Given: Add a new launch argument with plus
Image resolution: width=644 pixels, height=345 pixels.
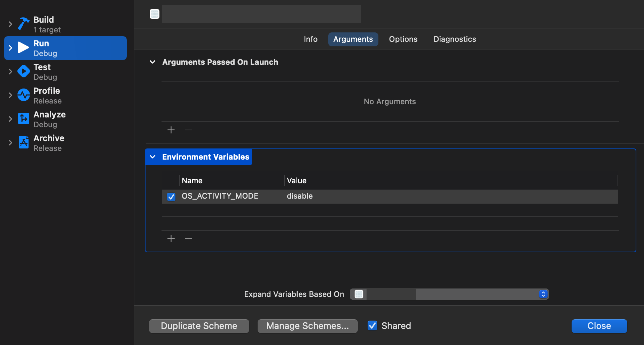Looking at the screenshot, I should click(171, 130).
